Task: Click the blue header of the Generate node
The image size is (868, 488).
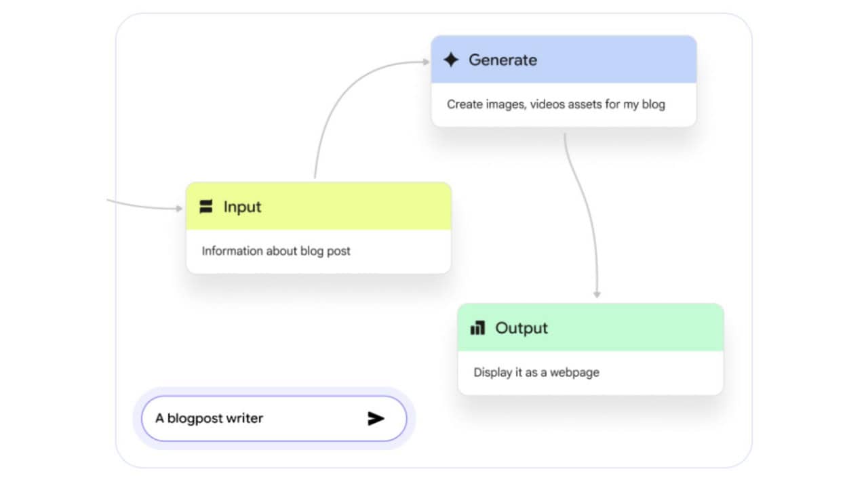Action: point(610,60)
